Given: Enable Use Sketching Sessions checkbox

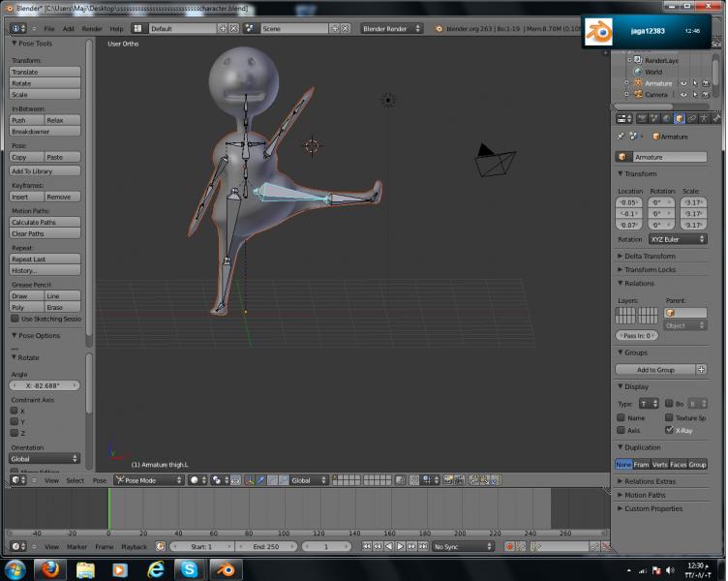Looking at the screenshot, I should [15, 319].
